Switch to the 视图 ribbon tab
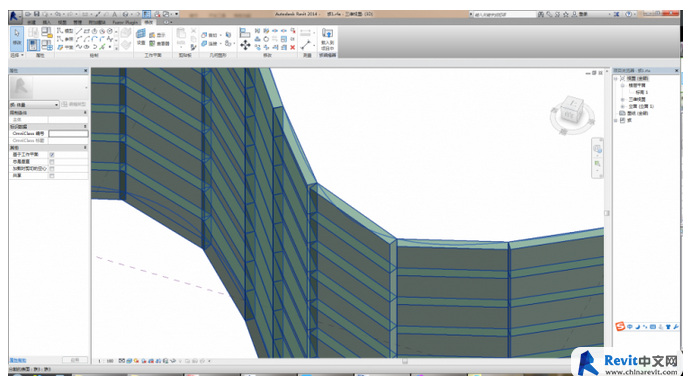Screen dimensions: 688x384 (x=62, y=22)
